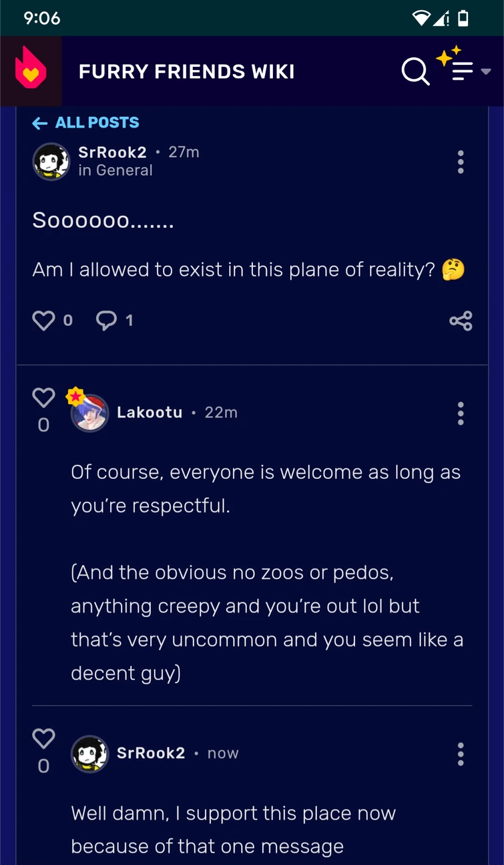This screenshot has width=504, height=865.
Task: Share the post using share icon
Action: [461, 321]
